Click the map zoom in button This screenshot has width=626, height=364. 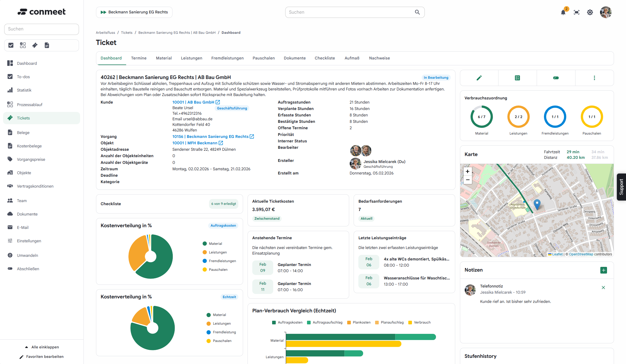coord(467,171)
